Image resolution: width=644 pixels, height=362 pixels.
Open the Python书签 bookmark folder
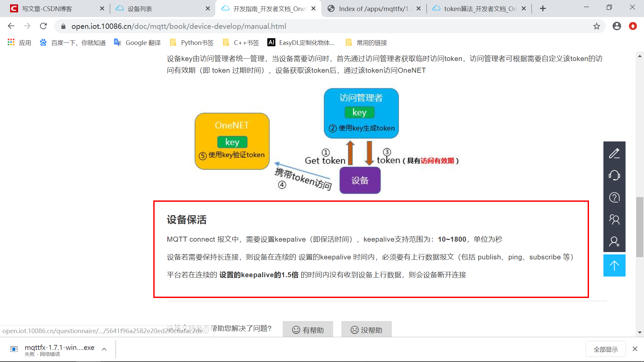pyautogui.click(x=192, y=43)
